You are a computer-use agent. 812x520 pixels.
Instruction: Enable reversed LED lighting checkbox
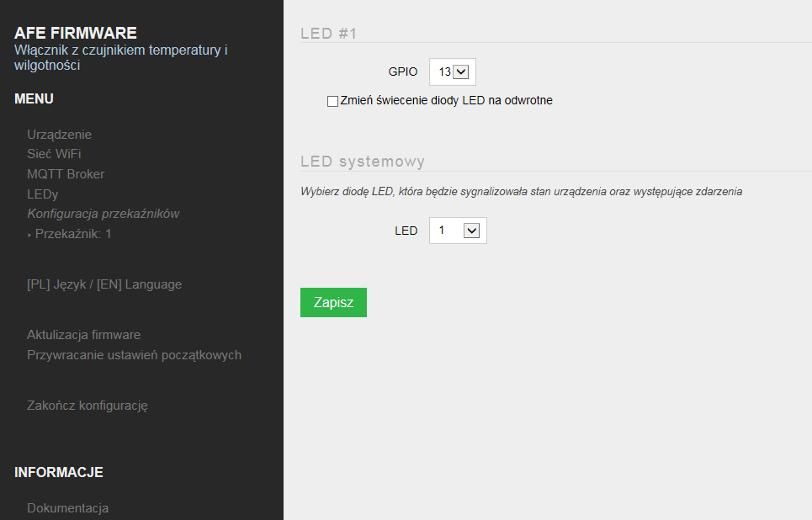point(332,101)
